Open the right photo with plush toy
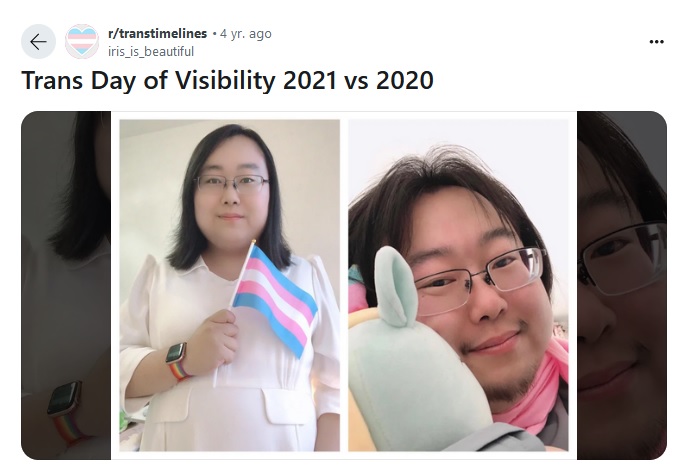Screen dimensions: 683x474 [x=458, y=285]
